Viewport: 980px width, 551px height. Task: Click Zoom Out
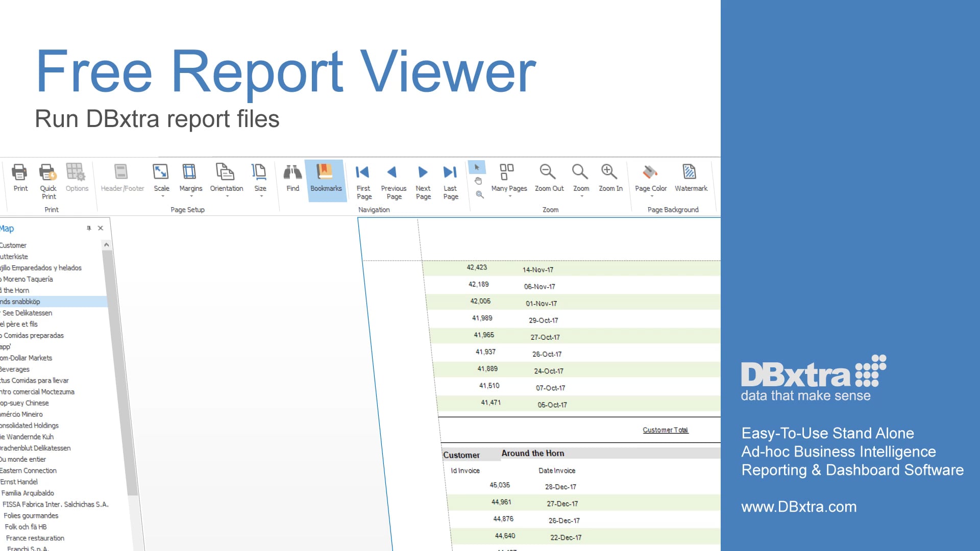tap(549, 178)
